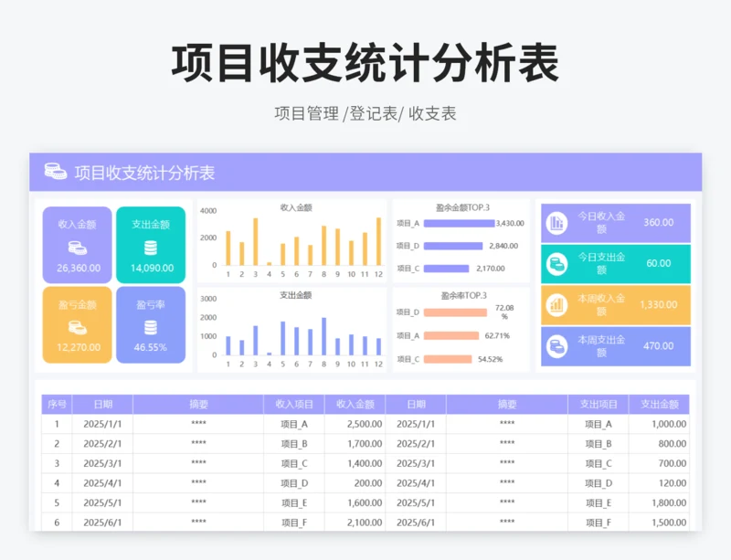Click the coins icon in 收入金额 card
The width and height of the screenshot is (731, 560).
tap(78, 248)
